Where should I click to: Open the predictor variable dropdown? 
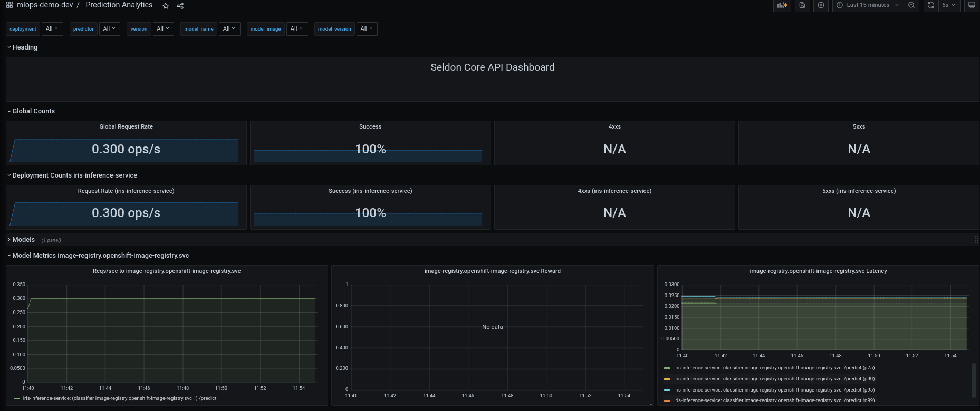(x=110, y=29)
